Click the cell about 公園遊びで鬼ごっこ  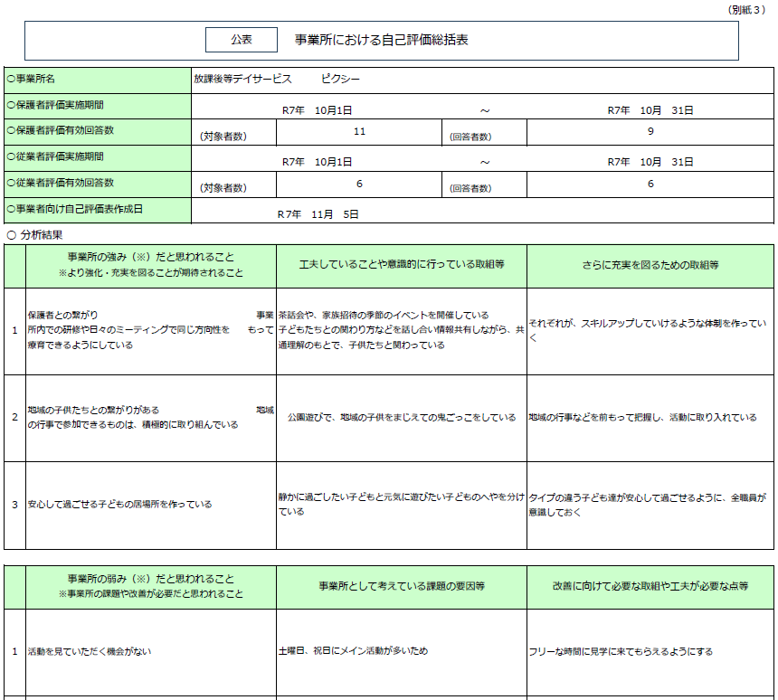tap(401, 418)
